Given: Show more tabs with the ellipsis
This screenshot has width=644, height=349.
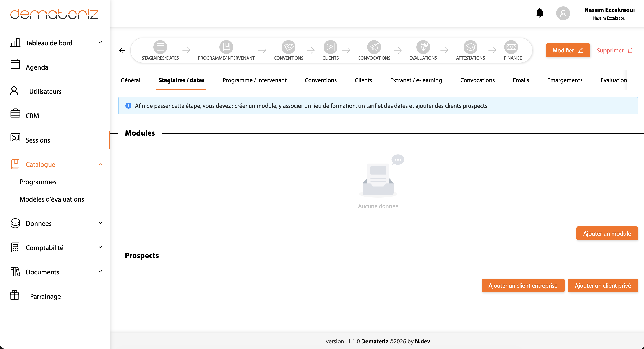Looking at the screenshot, I should click(x=636, y=80).
